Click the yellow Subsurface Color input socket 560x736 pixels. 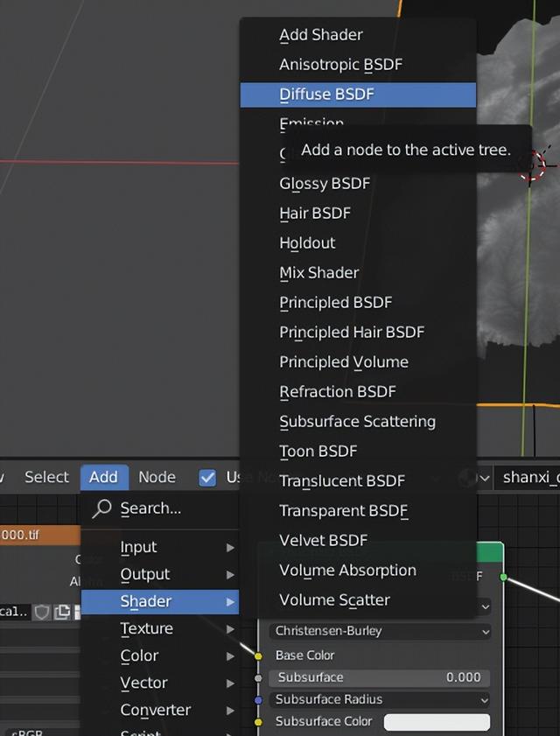[258, 722]
